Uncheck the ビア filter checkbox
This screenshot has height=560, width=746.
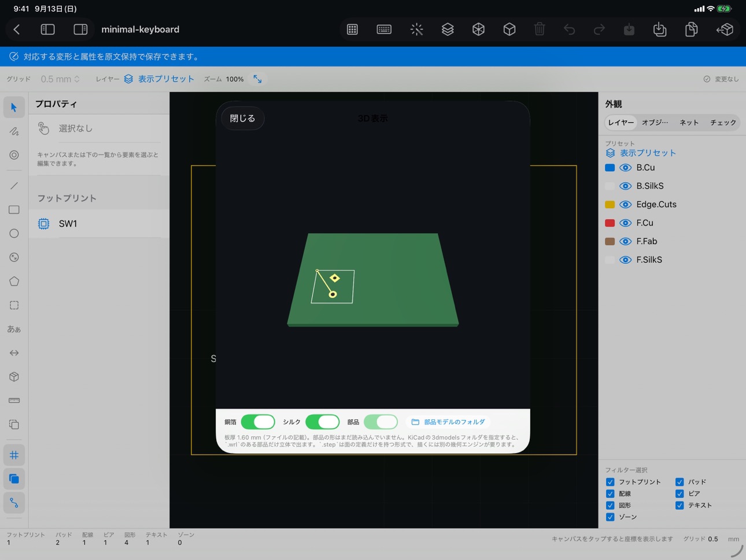(679, 493)
